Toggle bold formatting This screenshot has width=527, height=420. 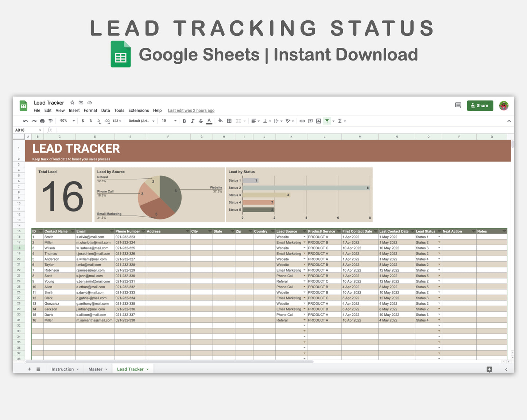click(184, 121)
